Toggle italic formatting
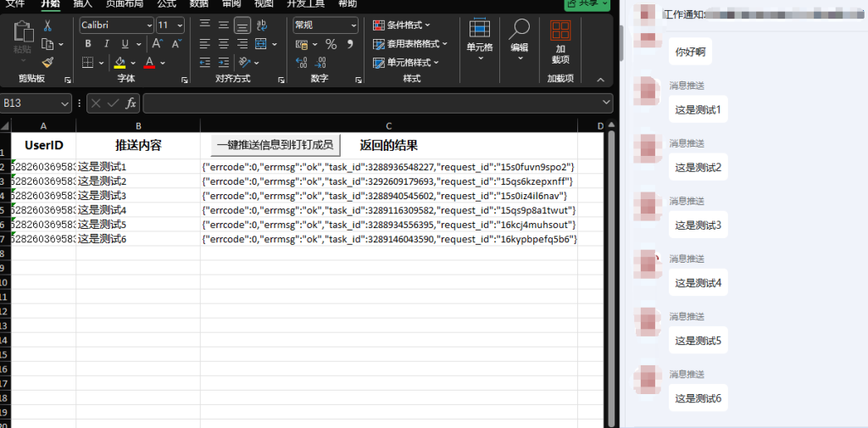Viewport: 868px width, 428px height. (x=107, y=44)
